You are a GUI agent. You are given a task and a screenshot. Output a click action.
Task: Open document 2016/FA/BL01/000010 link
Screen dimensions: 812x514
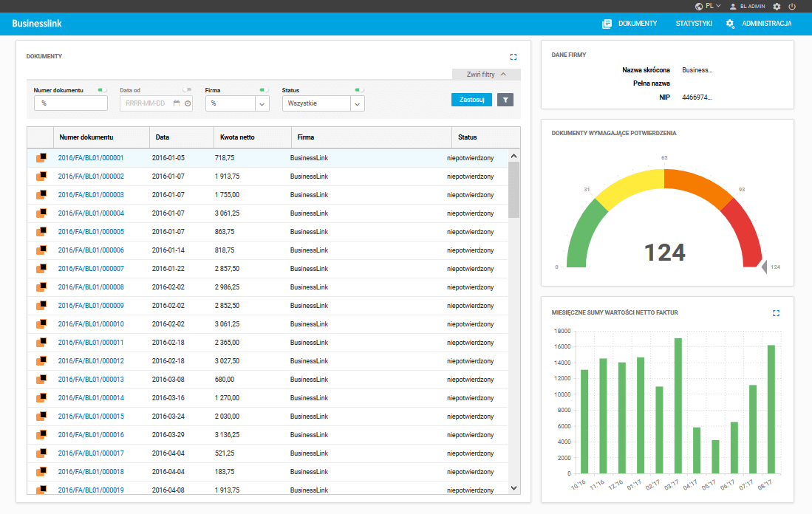pos(91,324)
